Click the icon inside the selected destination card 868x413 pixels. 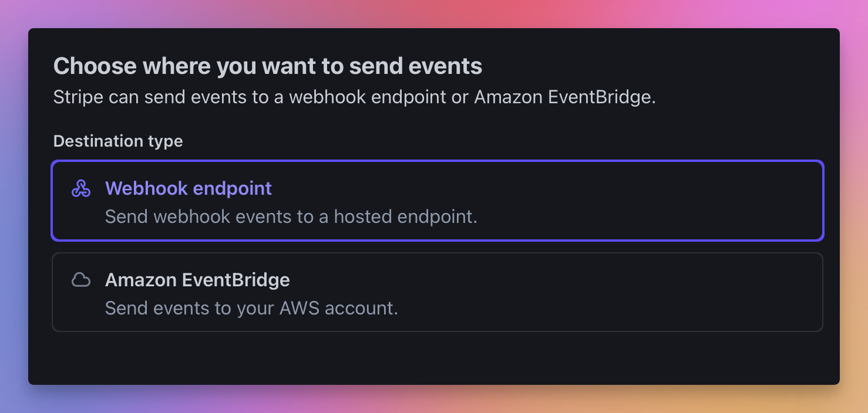point(82,188)
